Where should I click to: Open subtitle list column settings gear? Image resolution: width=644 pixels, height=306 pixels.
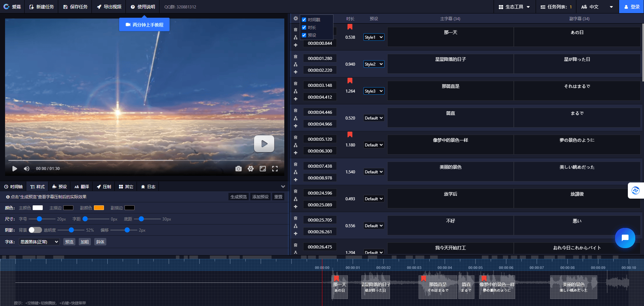coord(295,19)
